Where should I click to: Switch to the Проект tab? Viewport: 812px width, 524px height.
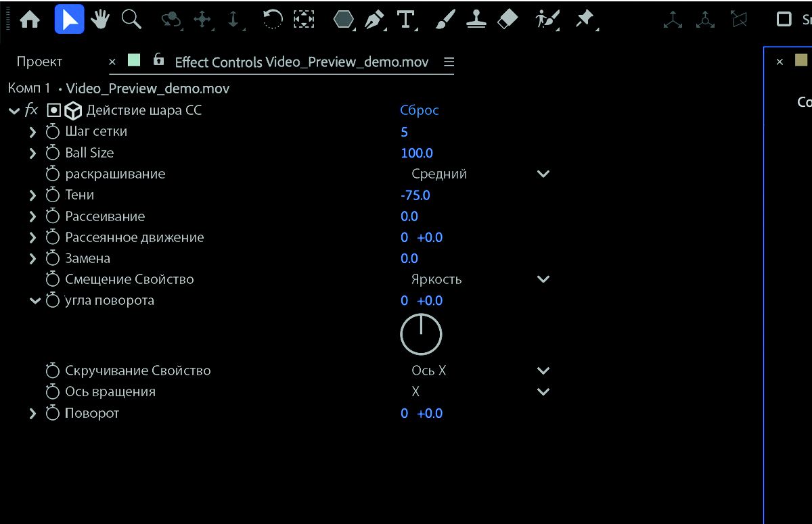[x=39, y=62]
